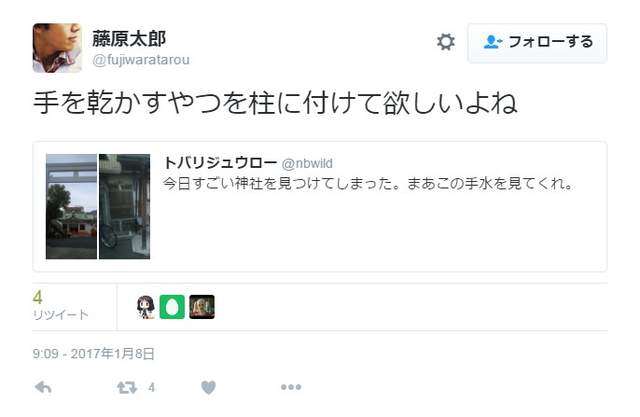Screen dimensions: 640x417
Task: Like the tweet with heart icon
Action: pos(209,387)
